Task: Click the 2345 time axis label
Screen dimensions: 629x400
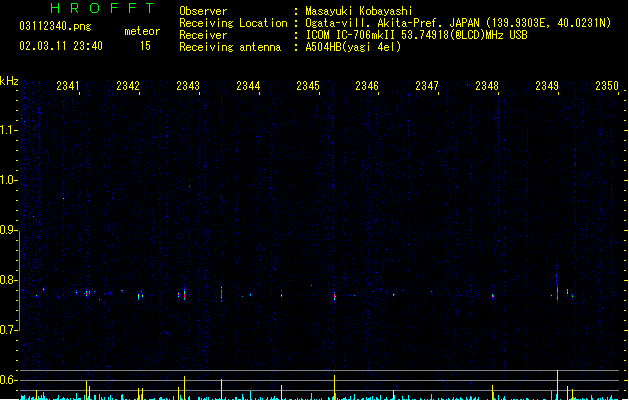Action: click(308, 86)
